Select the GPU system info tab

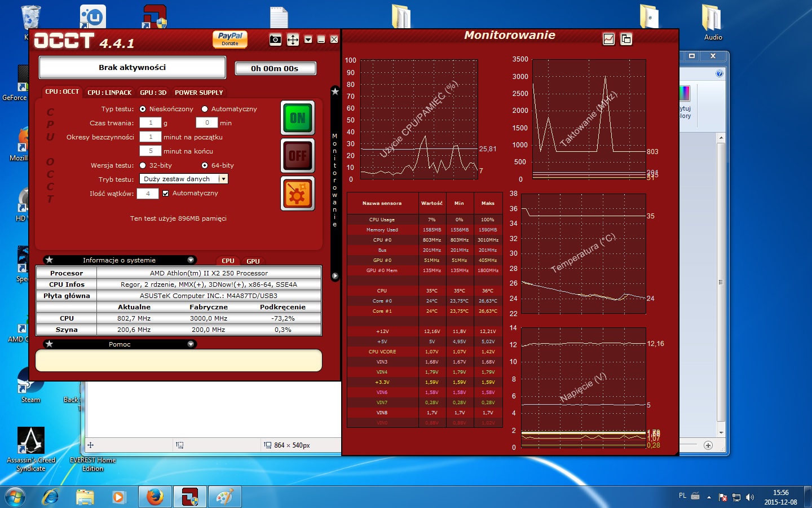pos(253,261)
